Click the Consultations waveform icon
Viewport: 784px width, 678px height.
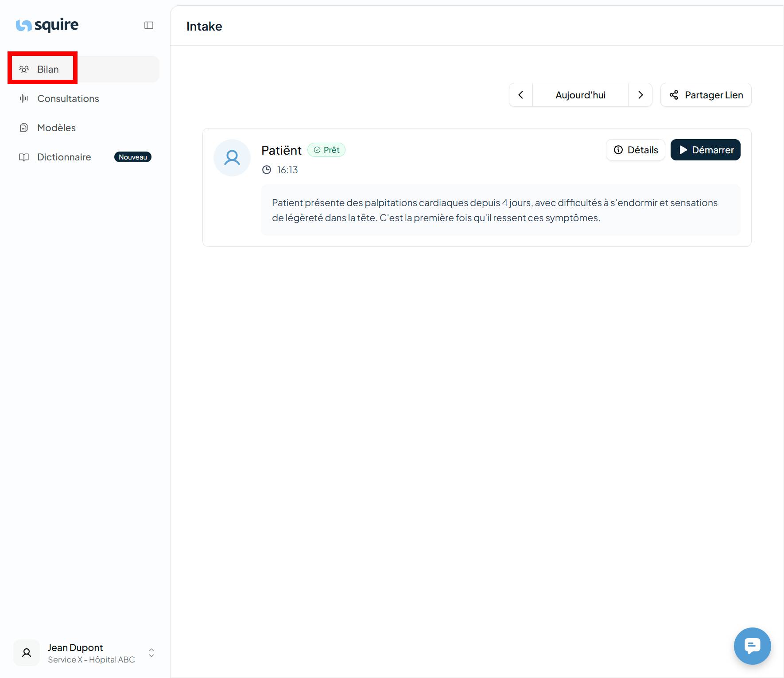(24, 98)
